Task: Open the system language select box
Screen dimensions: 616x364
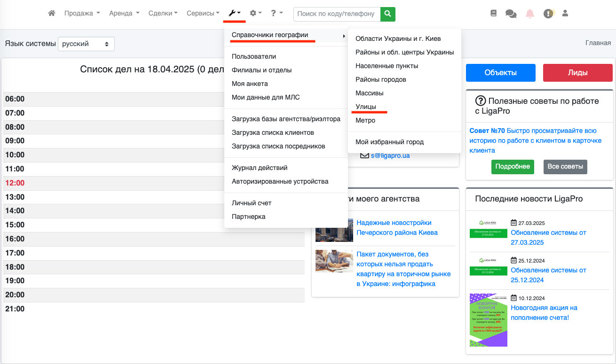Action: 86,44
